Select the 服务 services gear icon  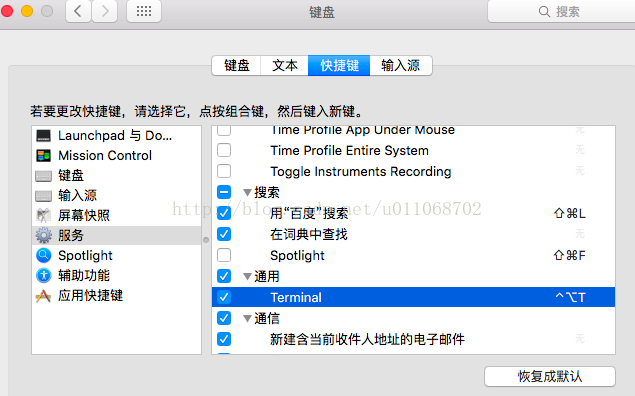(x=43, y=235)
